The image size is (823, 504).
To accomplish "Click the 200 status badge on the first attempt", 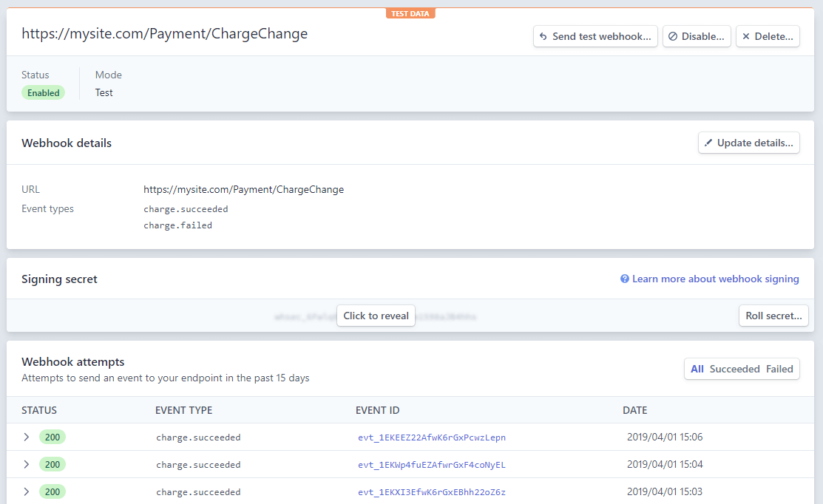I will 53,437.
